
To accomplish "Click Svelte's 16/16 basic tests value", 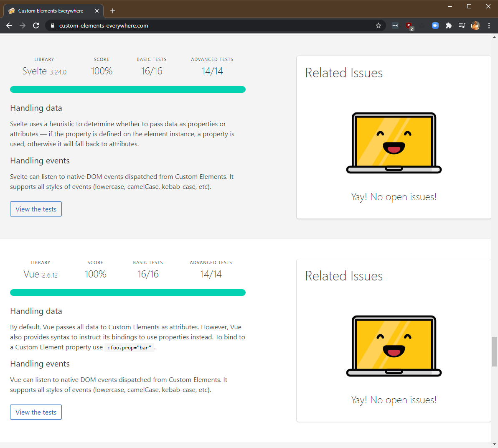I will click(152, 71).
